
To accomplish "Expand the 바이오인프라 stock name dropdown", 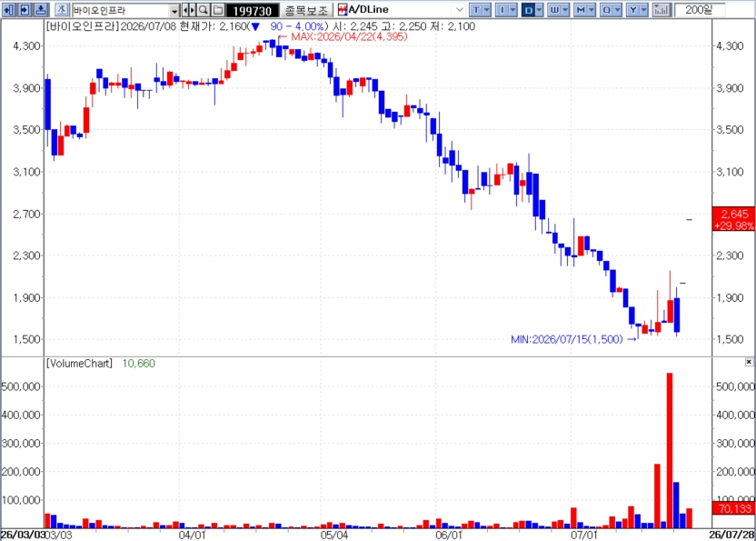I will point(174,10).
